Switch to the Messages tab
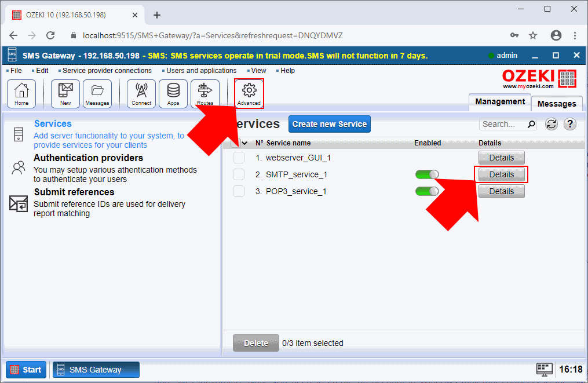 coord(557,104)
